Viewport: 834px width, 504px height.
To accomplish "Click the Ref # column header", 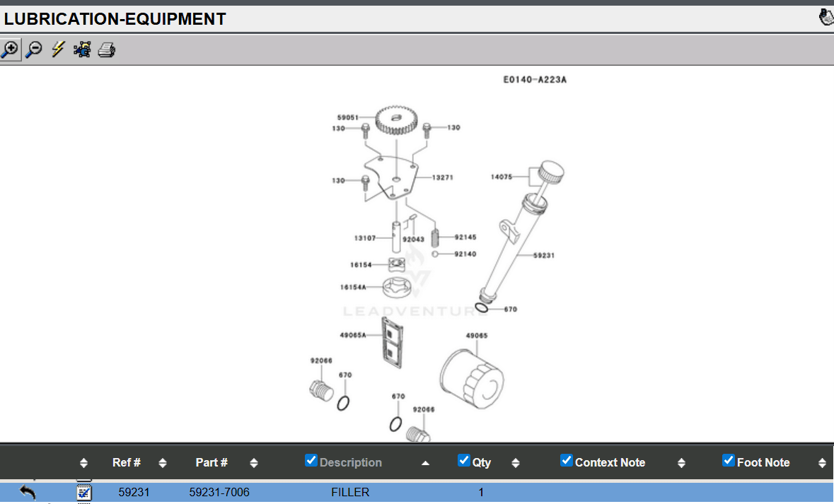I will [127, 462].
